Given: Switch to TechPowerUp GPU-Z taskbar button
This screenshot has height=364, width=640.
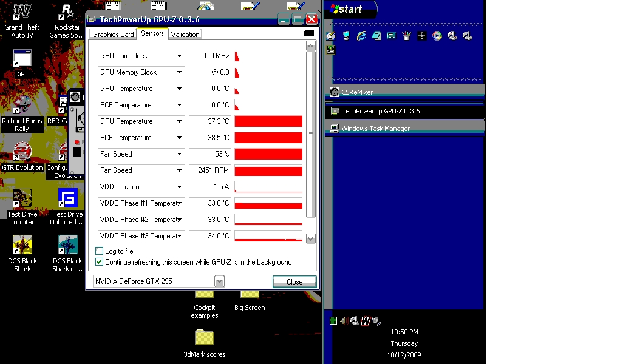Looking at the screenshot, I should pyautogui.click(x=405, y=111).
